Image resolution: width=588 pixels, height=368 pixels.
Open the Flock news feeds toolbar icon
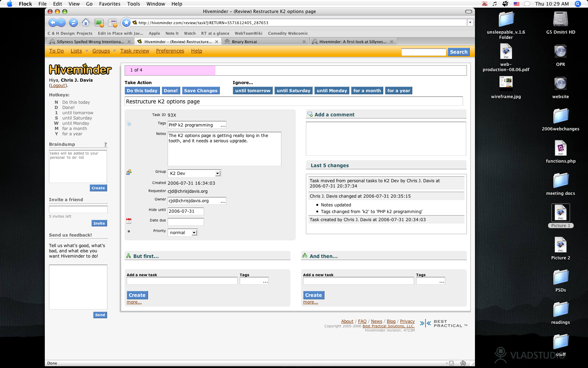(x=112, y=23)
